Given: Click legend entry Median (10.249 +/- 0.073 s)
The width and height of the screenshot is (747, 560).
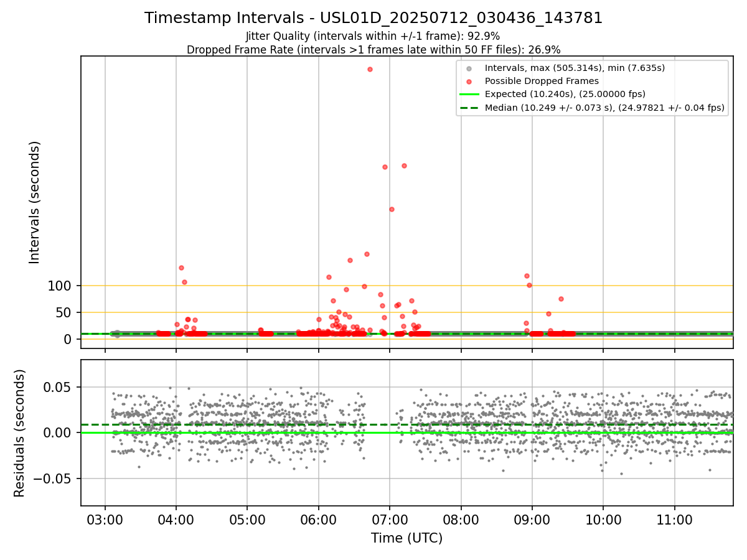Looking at the screenshot, I should coord(604,108).
